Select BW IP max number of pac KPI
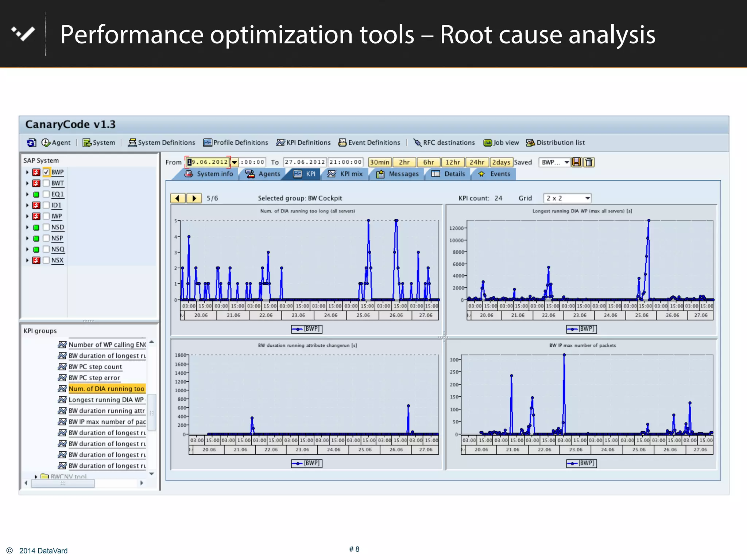This screenshot has width=747, height=560. click(107, 422)
